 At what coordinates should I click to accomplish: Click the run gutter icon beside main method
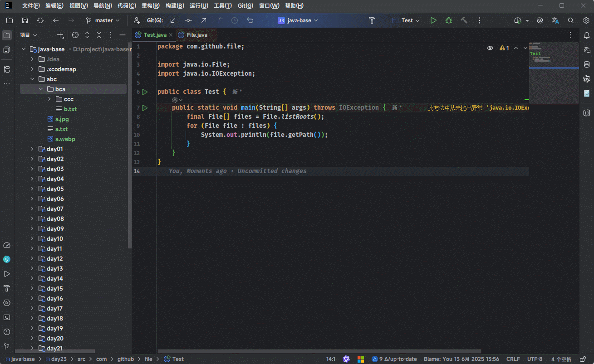tap(145, 108)
